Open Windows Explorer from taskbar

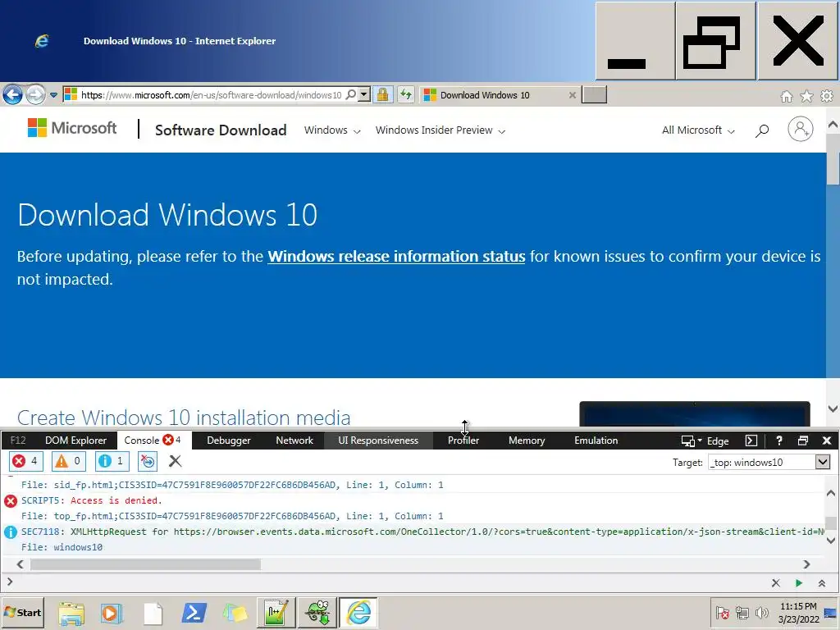71,613
